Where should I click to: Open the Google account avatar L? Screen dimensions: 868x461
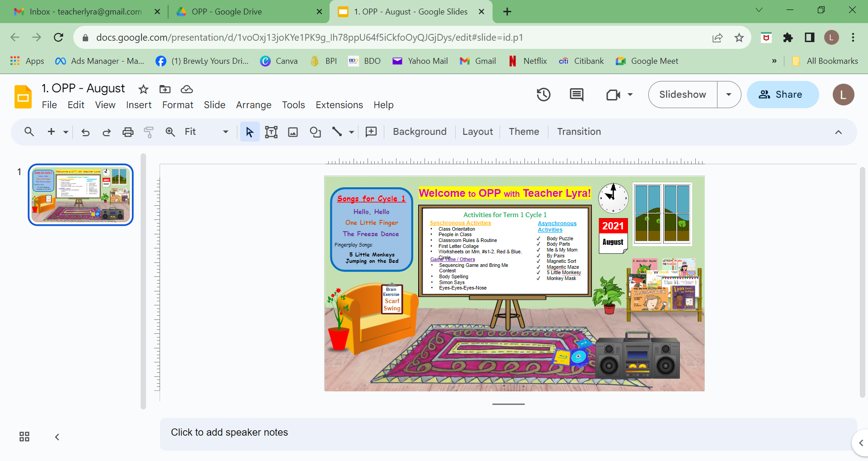[x=843, y=95]
